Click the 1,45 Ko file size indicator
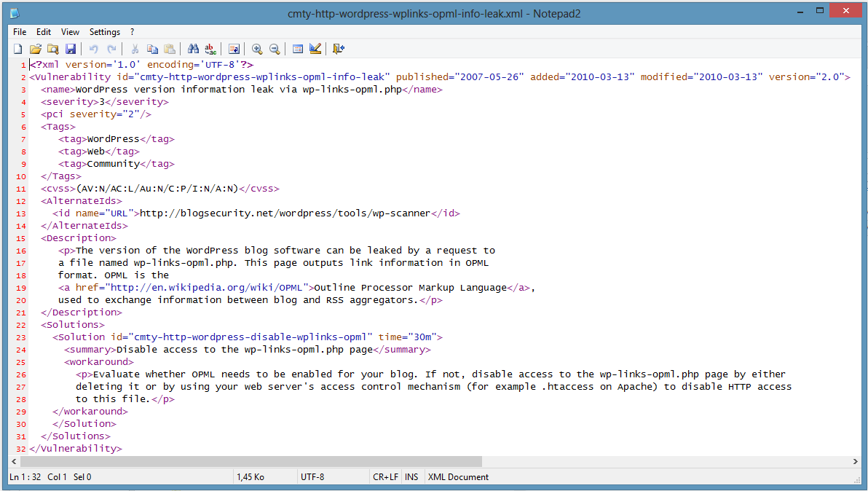Screen dimensions: 868x491 coord(250,476)
